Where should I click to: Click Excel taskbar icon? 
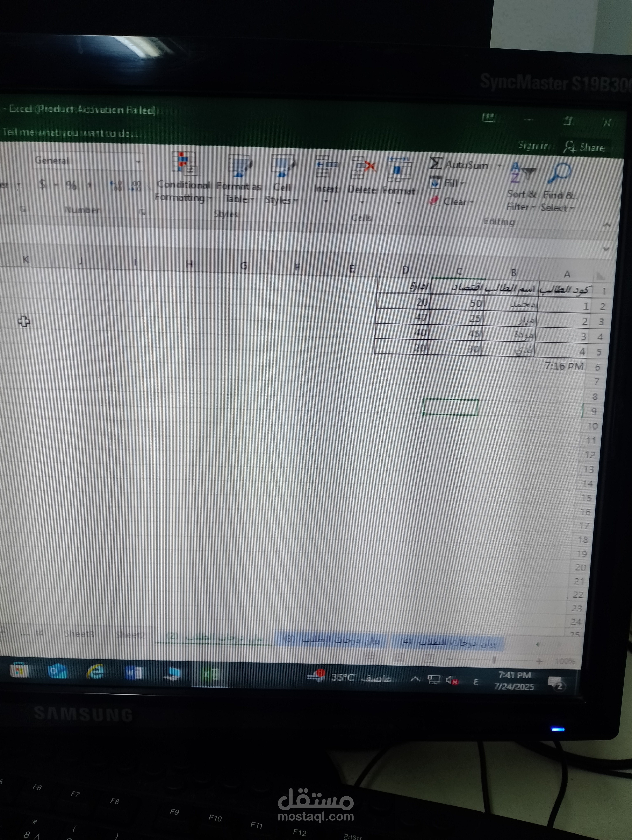(x=210, y=674)
